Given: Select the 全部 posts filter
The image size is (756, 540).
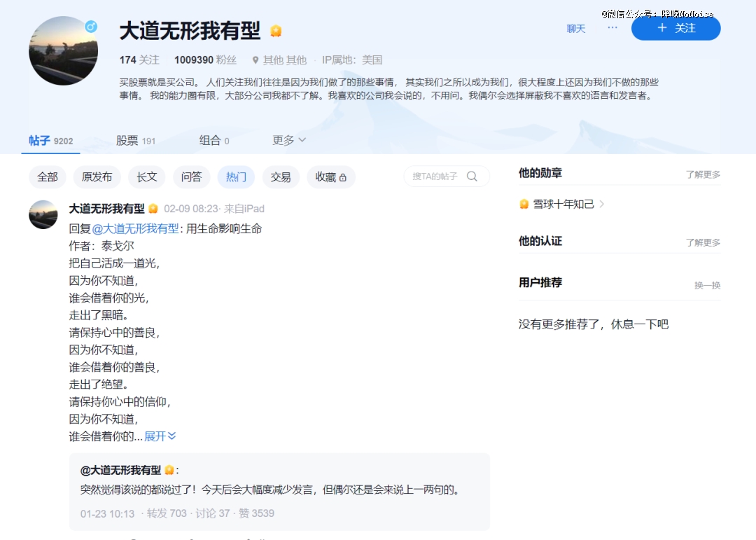Looking at the screenshot, I should pos(48,177).
